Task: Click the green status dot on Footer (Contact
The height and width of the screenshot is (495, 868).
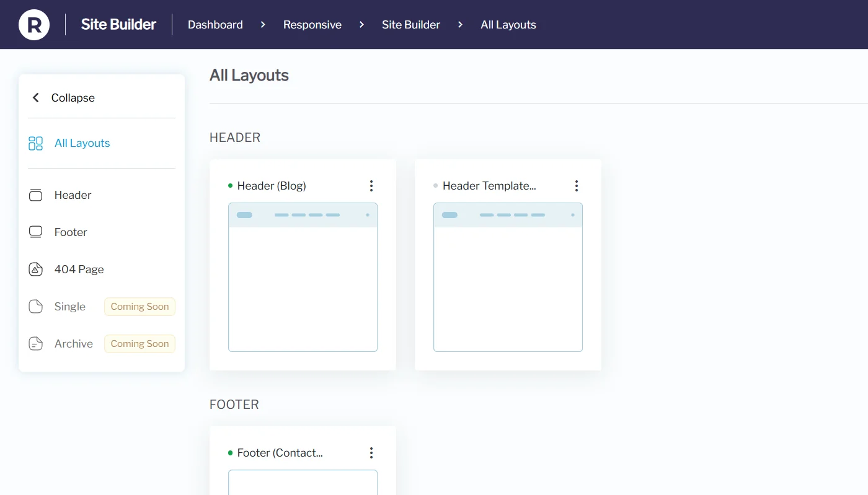Action: pyautogui.click(x=231, y=453)
